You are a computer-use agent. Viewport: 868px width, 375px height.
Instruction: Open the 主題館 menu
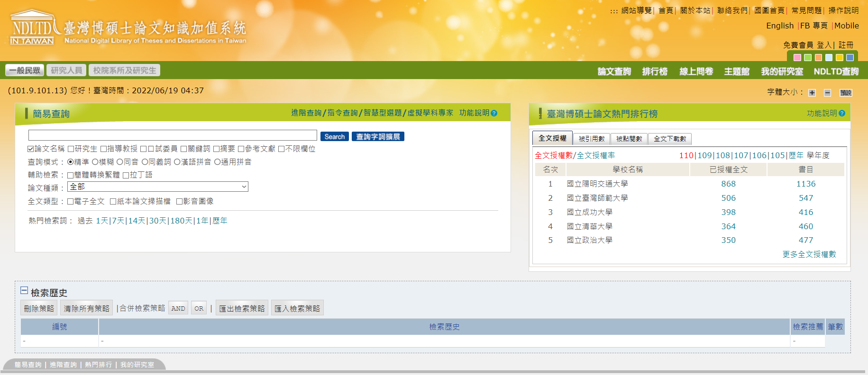[737, 71]
